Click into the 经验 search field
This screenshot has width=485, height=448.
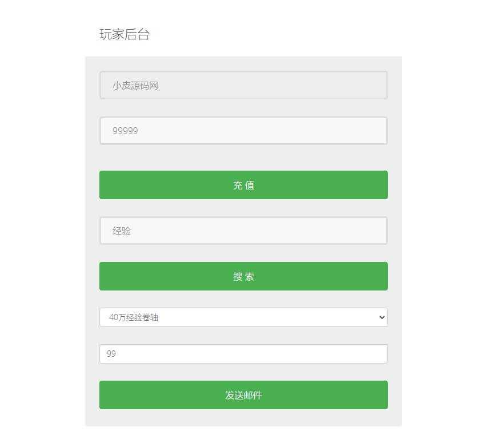click(x=243, y=231)
